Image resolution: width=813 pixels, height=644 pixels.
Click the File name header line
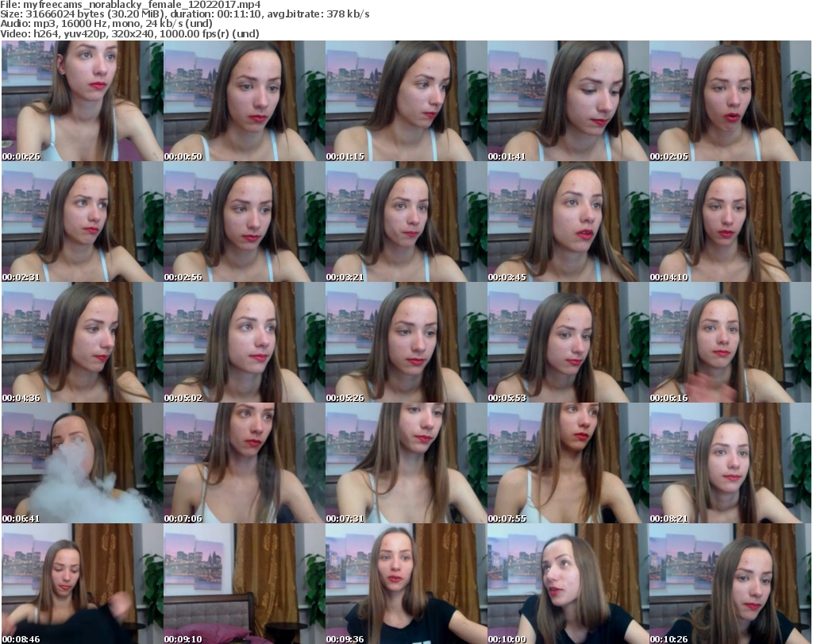click(x=131, y=5)
